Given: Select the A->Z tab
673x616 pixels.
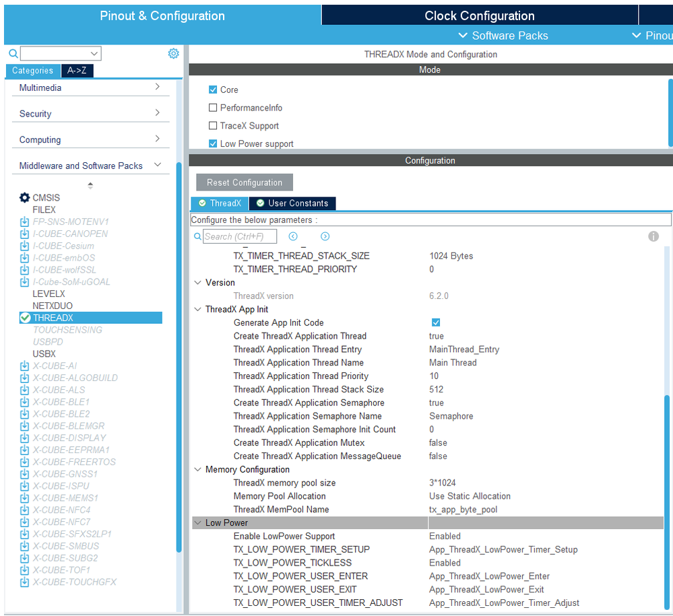Looking at the screenshot, I should 77,70.
